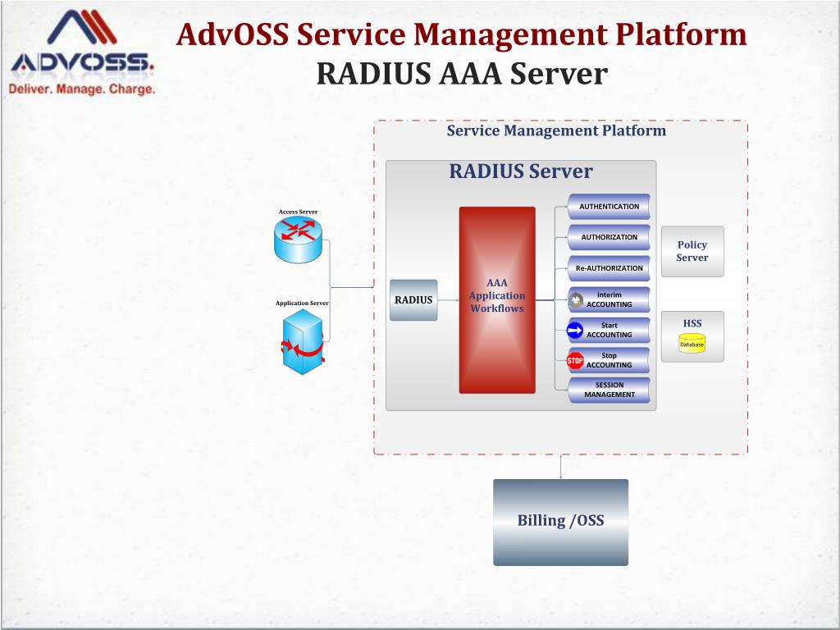The image size is (840, 630).
Task: Click the 'Access Server' label
Action: 298,212
